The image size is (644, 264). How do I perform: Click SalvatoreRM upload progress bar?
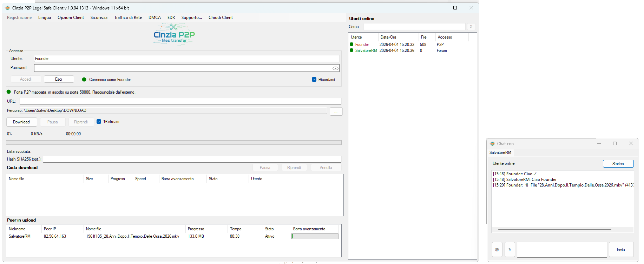pyautogui.click(x=315, y=236)
